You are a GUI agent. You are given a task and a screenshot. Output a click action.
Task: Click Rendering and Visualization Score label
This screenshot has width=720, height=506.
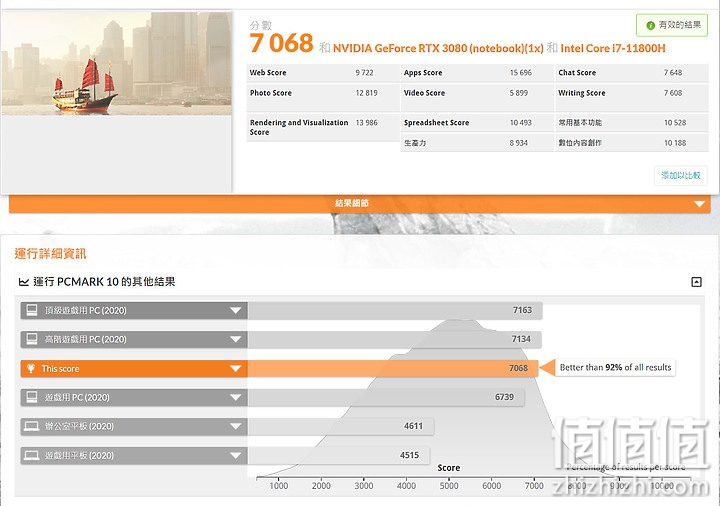299,127
